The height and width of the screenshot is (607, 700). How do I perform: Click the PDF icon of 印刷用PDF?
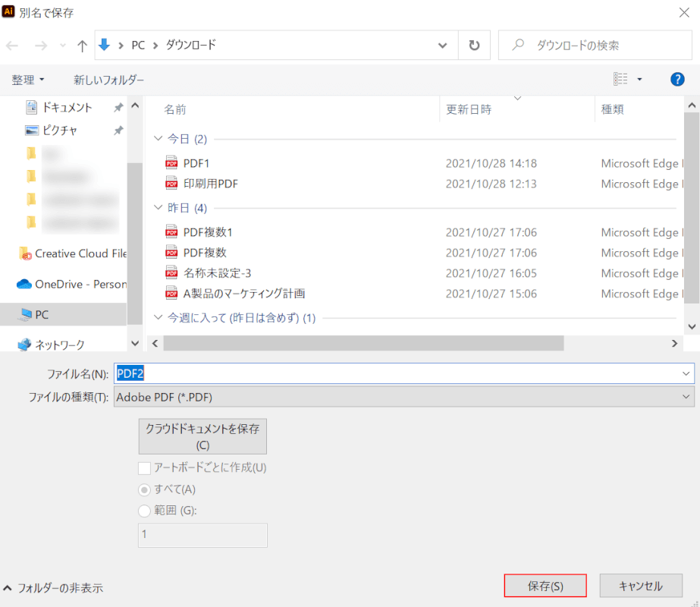pyautogui.click(x=171, y=183)
